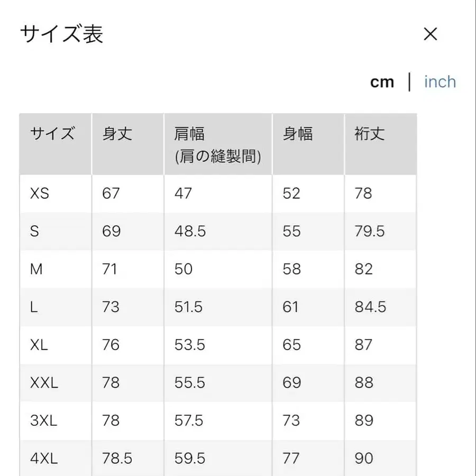Switch measurements to inch units
Screen dimensions: 476x476
[440, 81]
